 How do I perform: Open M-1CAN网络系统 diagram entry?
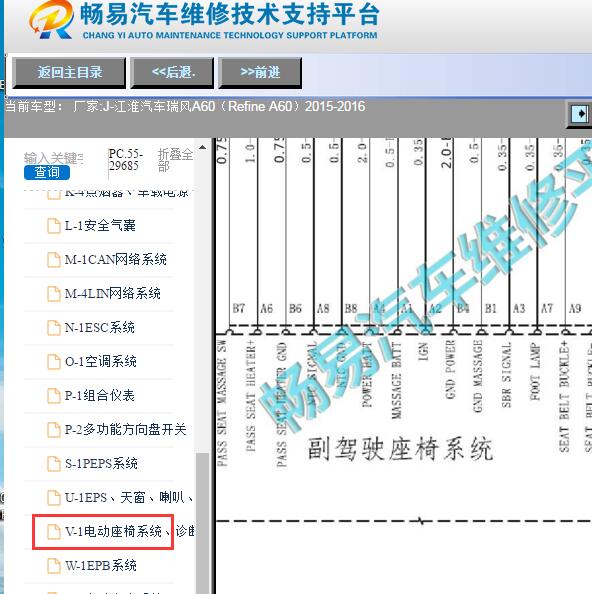tap(116, 259)
